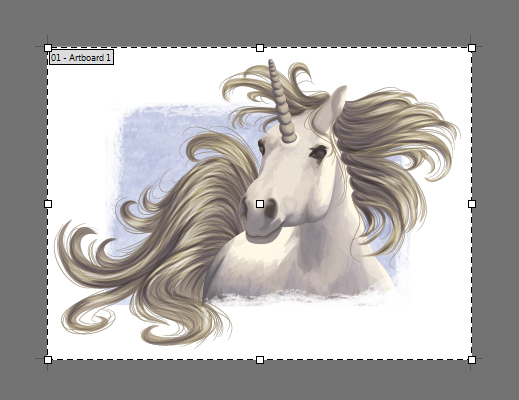Click the right-middle artboard resize handle
519x400 pixels.
point(472,204)
